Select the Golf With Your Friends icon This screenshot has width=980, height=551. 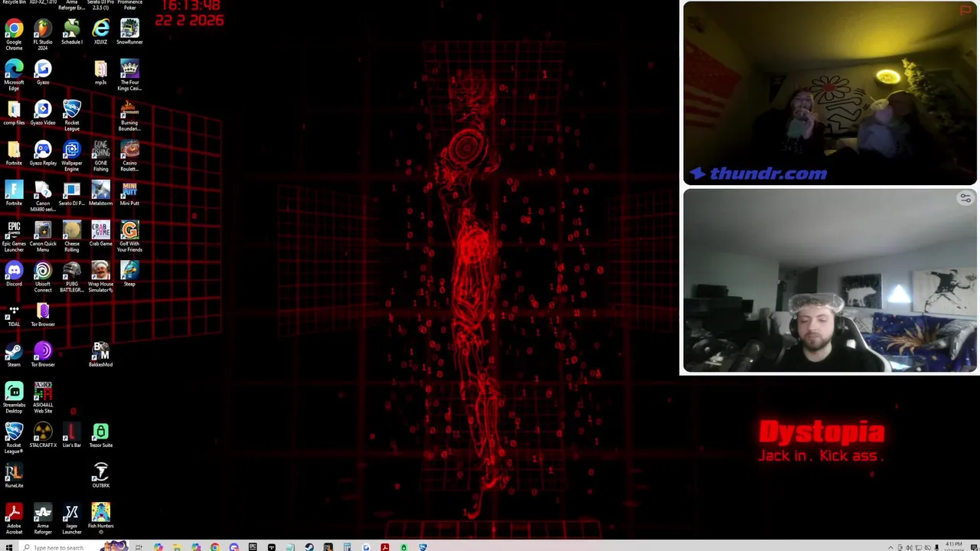129,236
